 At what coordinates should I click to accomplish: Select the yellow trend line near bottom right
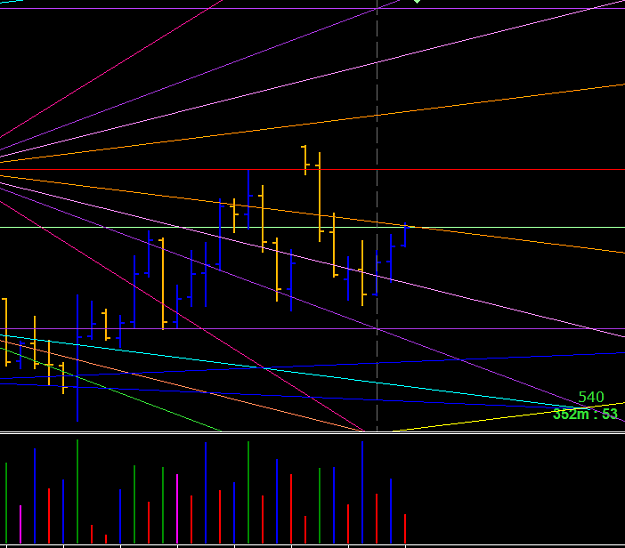508,417
